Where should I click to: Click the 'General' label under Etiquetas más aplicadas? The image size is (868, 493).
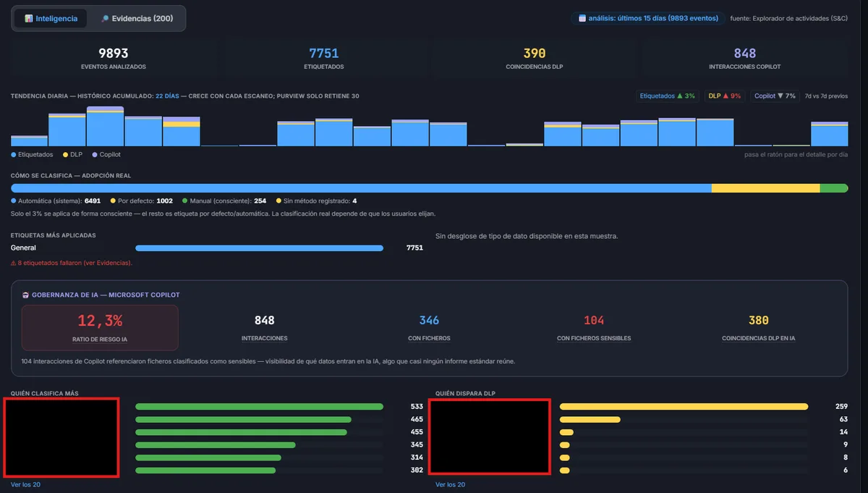click(x=23, y=248)
